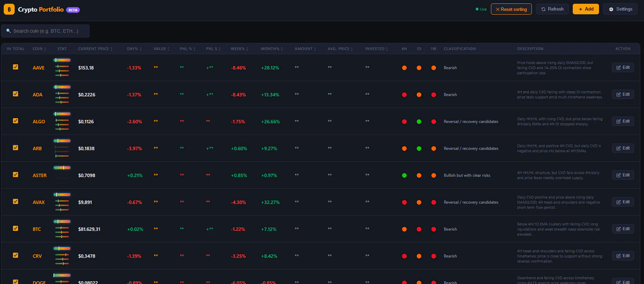Open the ALGO coin link
644x284 pixels.
(x=39, y=122)
